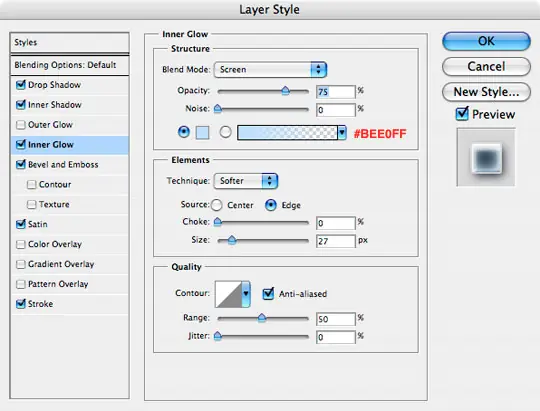Screen dimensions: 540x411
Task: Select the Center source radio button
Action: (x=217, y=205)
